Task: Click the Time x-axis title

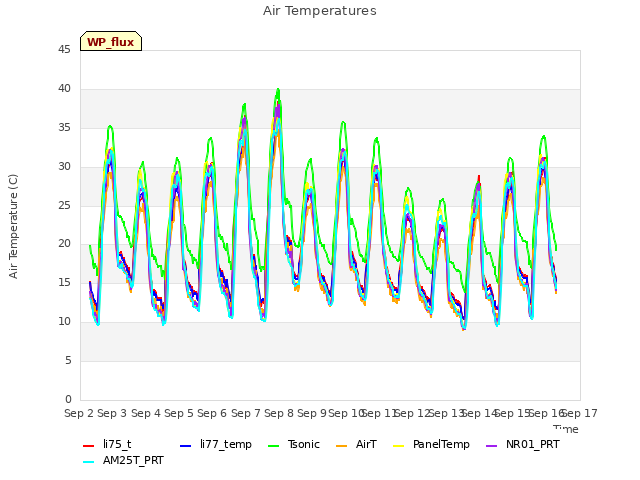Action: point(566,429)
